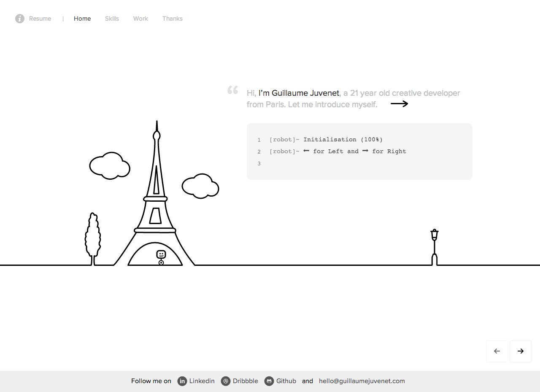Switch to the Work section
Image resolution: width=540 pixels, height=392 pixels.
(x=140, y=19)
